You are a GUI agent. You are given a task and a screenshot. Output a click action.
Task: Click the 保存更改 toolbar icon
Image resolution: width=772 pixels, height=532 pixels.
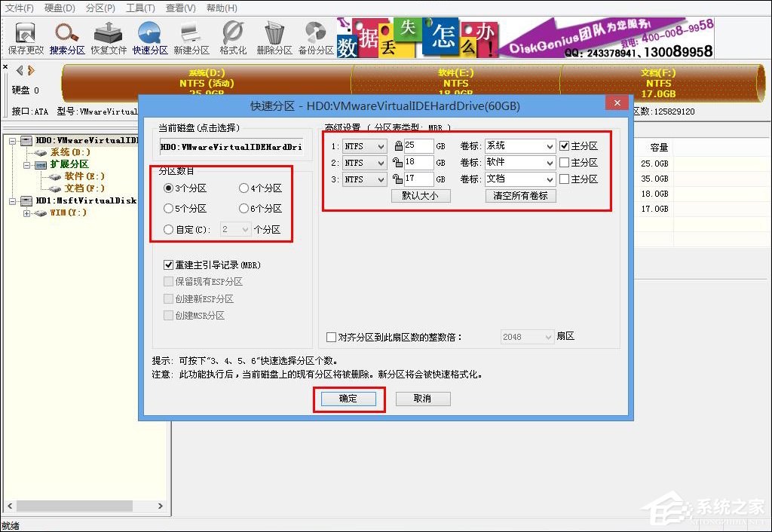(x=25, y=34)
